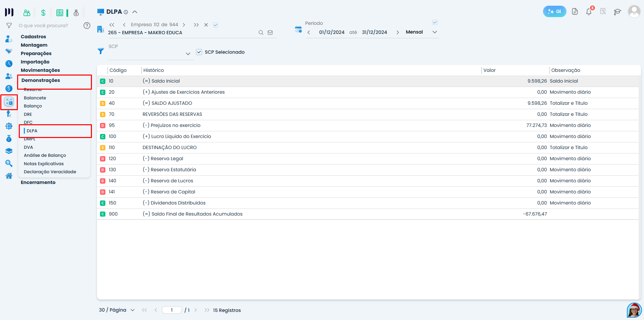Toggle the SCP Selecionado checkbox
Image resolution: width=644 pixels, height=320 pixels.
tap(199, 52)
